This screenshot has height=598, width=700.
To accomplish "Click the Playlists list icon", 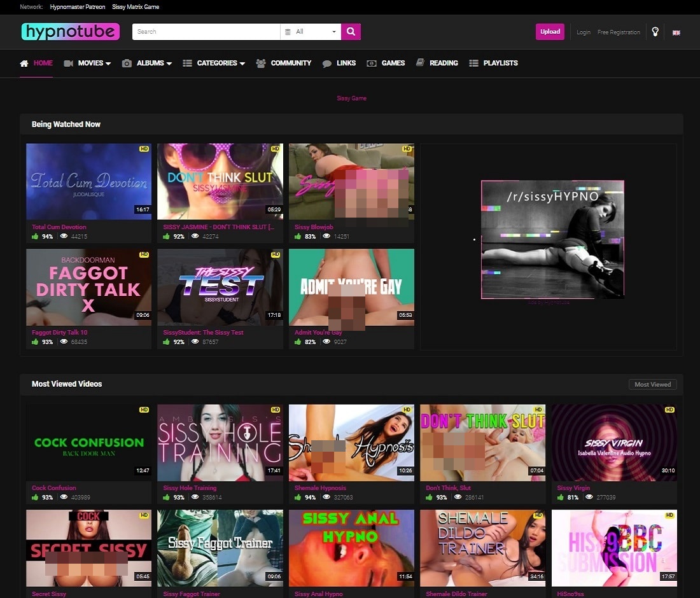I will pos(473,64).
